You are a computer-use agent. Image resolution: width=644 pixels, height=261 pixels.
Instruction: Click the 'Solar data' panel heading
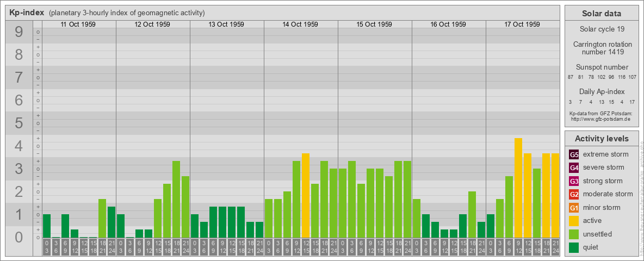click(602, 14)
